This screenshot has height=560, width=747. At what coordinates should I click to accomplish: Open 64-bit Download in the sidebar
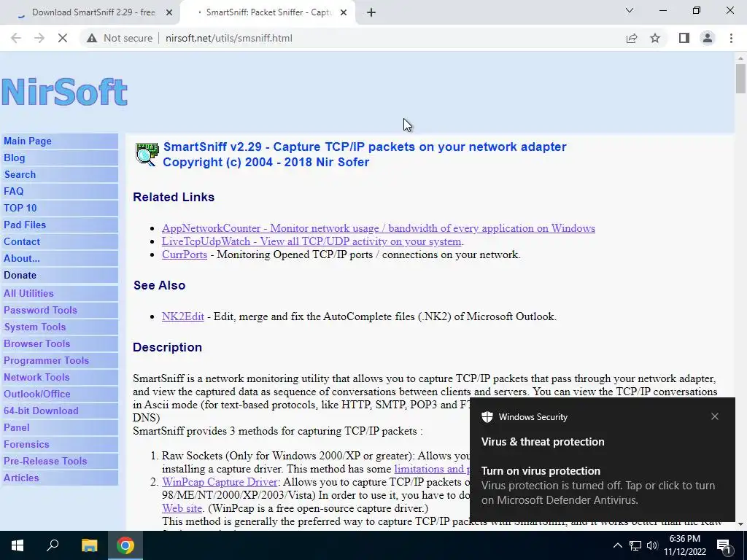[60, 411]
